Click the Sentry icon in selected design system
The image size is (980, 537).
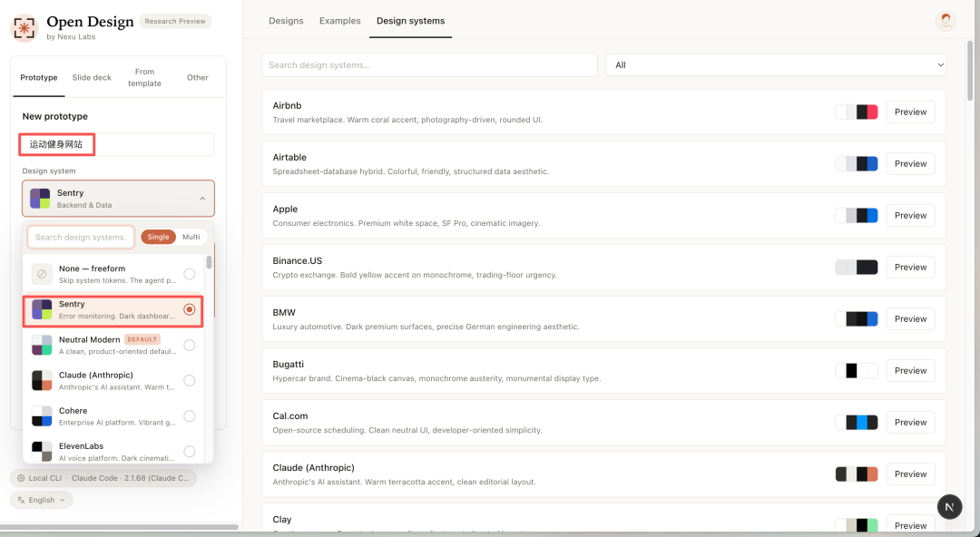tap(40, 199)
